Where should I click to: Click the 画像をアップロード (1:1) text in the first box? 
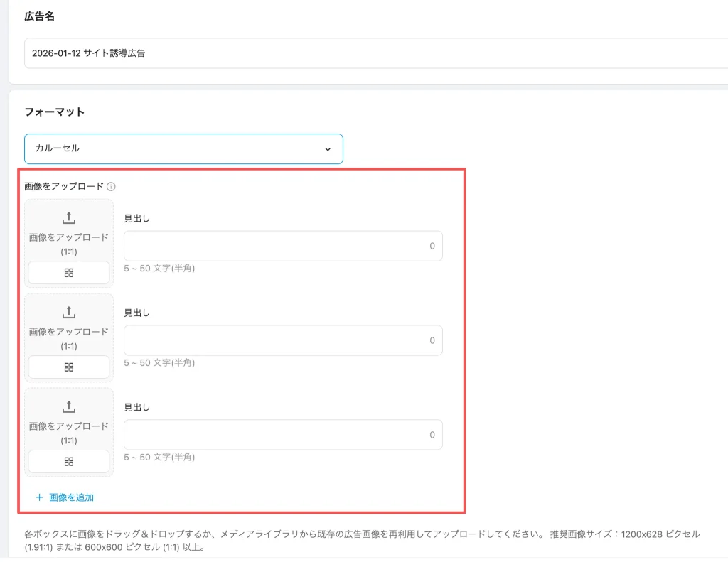coord(69,244)
